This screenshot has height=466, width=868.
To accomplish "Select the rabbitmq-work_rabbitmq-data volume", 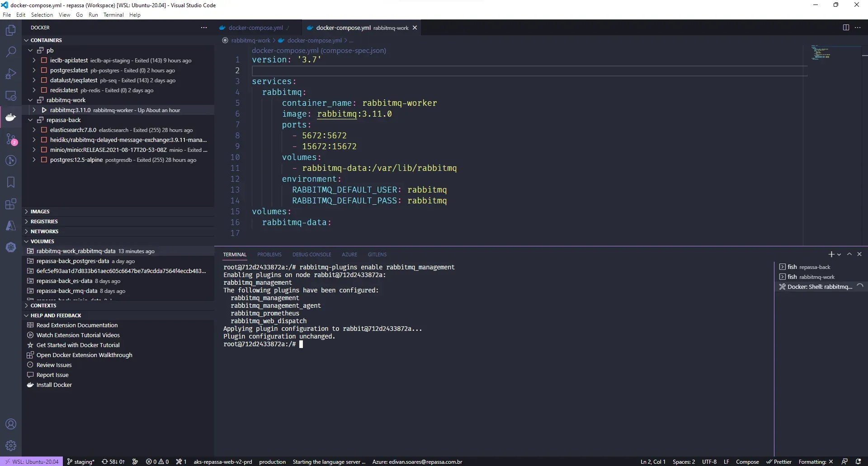I will coord(118,251).
